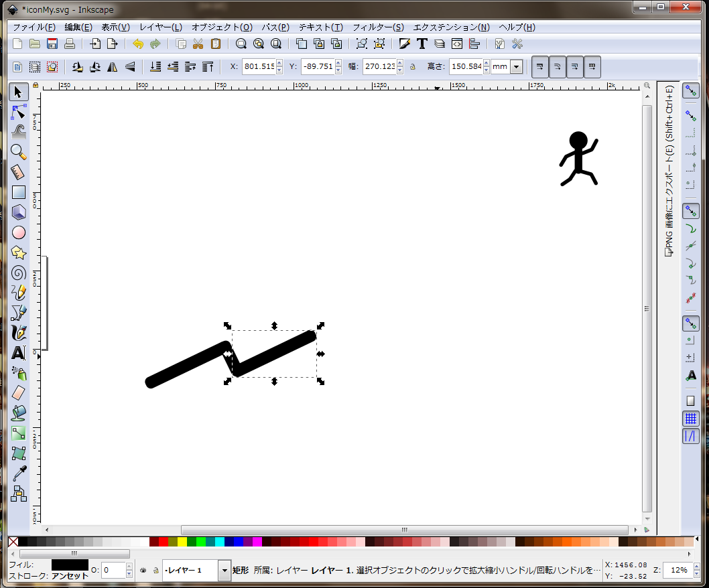Toggle snap to grid button
Image resolution: width=709 pixels, height=588 pixels.
(x=690, y=419)
